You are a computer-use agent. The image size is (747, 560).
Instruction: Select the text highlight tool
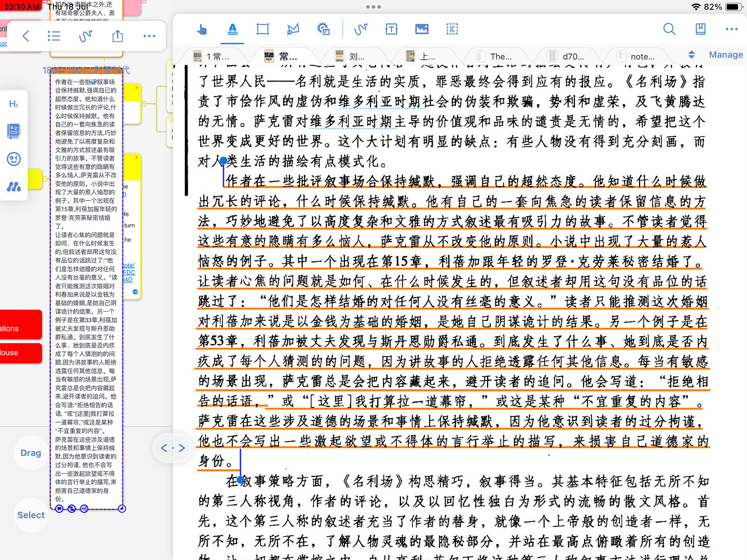(x=232, y=29)
